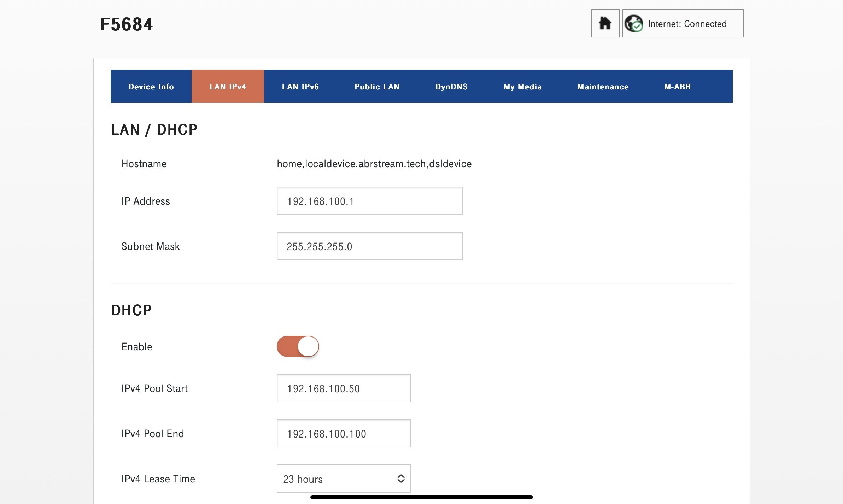This screenshot has height=504, width=843.
Task: Open DynDNS settings tab
Action: [451, 86]
